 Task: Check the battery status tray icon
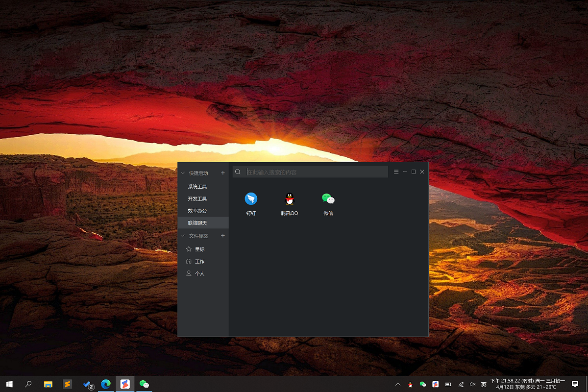tap(448, 384)
